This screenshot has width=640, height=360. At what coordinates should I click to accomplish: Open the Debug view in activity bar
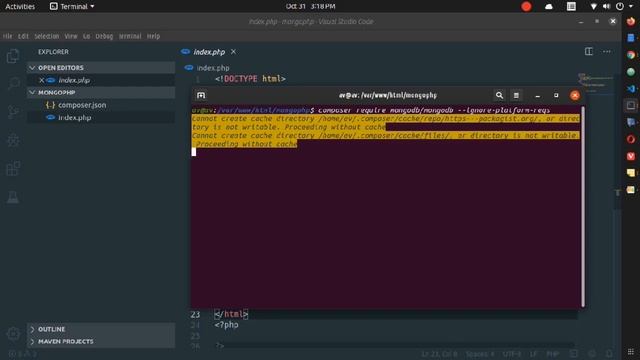coord(13,140)
